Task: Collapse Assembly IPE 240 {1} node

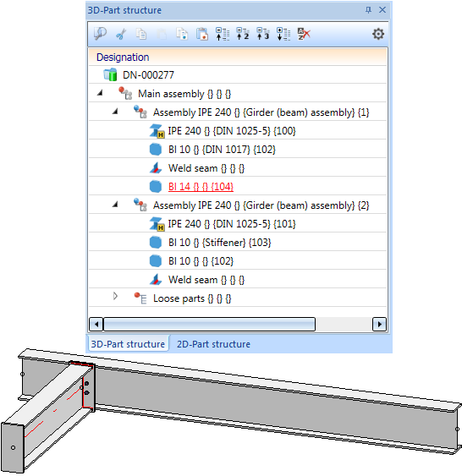Action: point(115,112)
